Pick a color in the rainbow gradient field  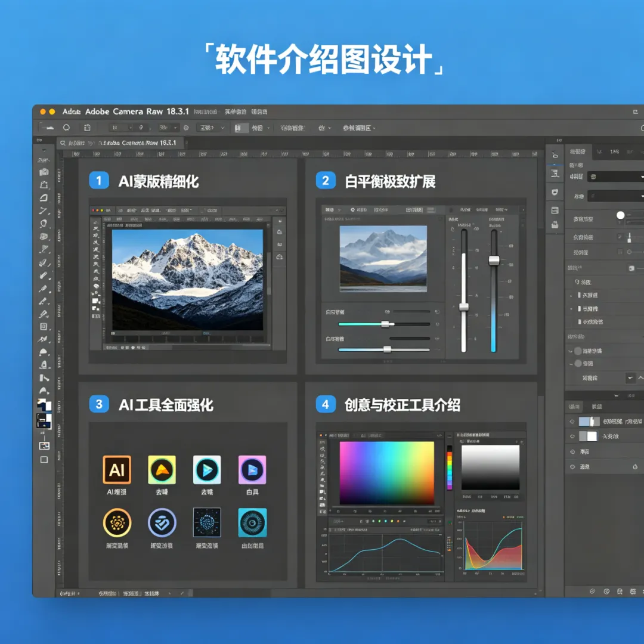pyautogui.click(x=387, y=473)
